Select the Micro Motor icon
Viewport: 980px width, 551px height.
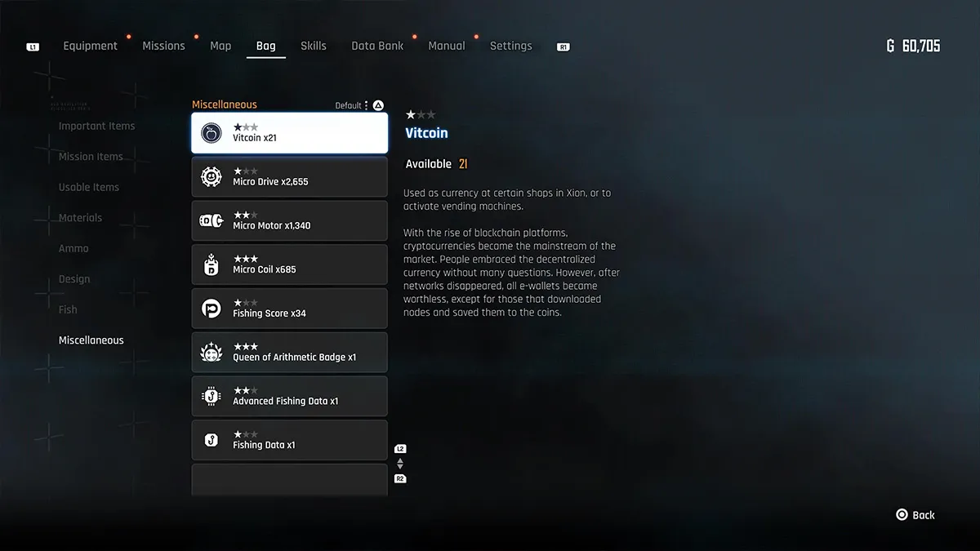tap(212, 220)
